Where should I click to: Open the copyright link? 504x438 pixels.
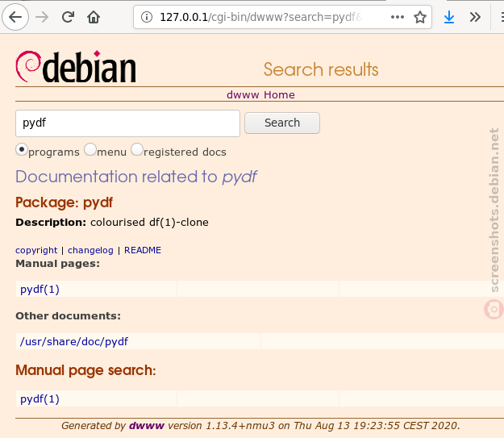36,250
